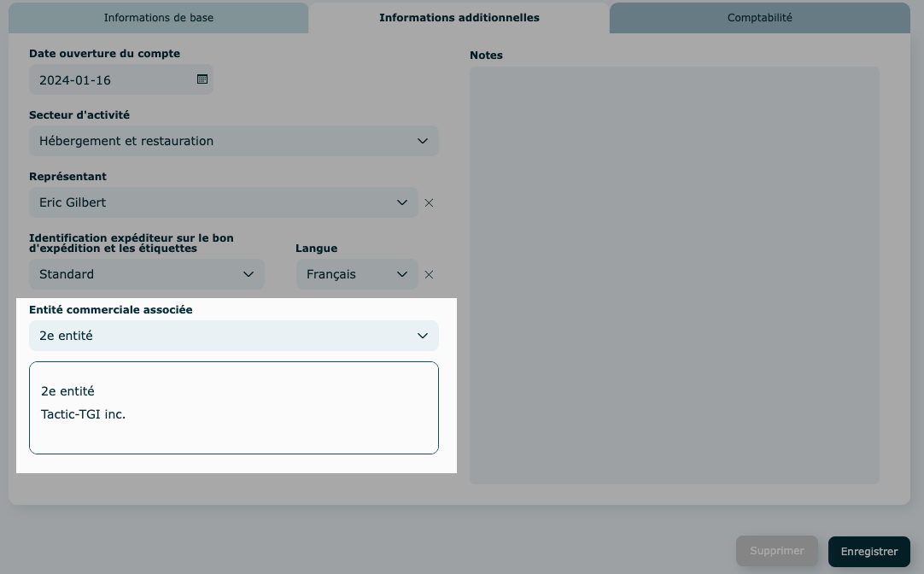The image size is (924, 574).
Task: Select the Informations additionnelles tab
Action: click(459, 18)
